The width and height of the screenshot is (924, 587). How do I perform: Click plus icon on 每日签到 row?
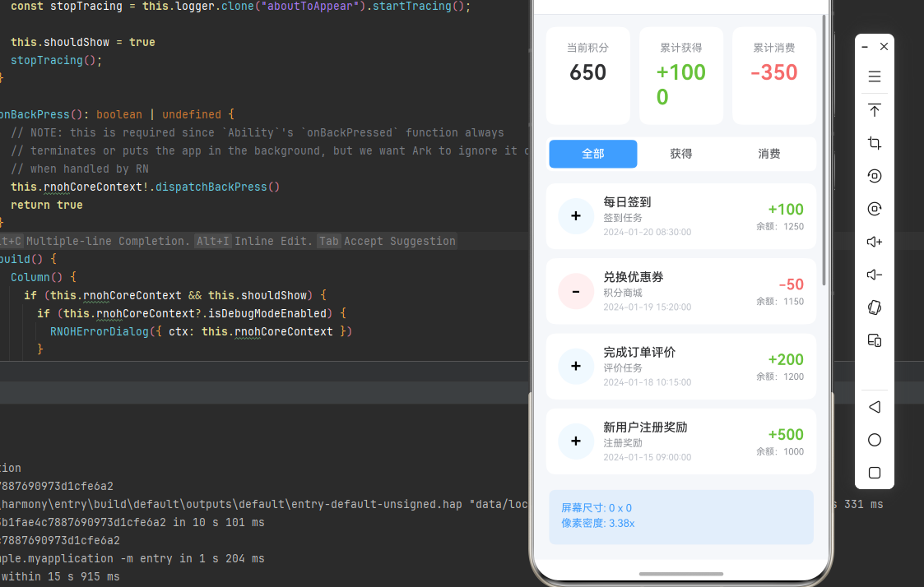pos(576,216)
